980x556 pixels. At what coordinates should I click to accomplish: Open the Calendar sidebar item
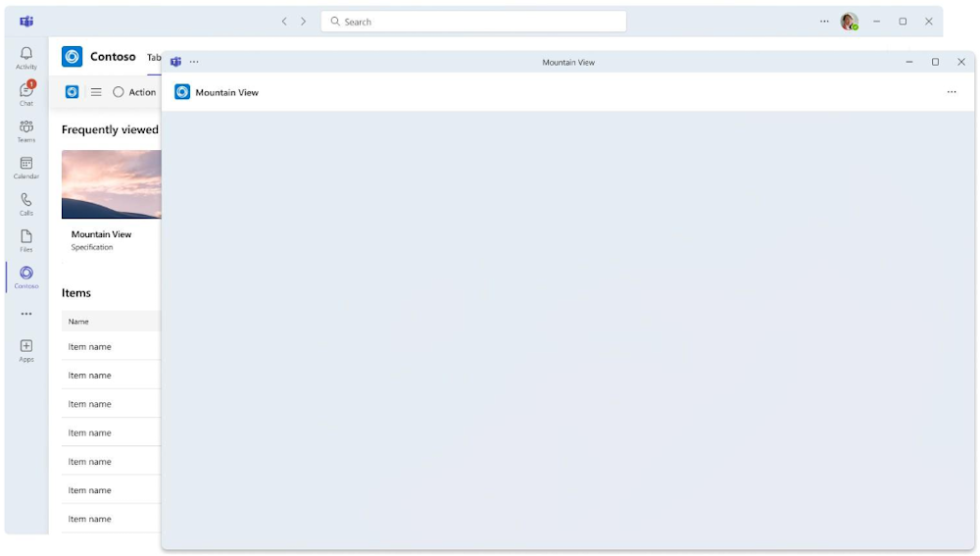coord(26,168)
